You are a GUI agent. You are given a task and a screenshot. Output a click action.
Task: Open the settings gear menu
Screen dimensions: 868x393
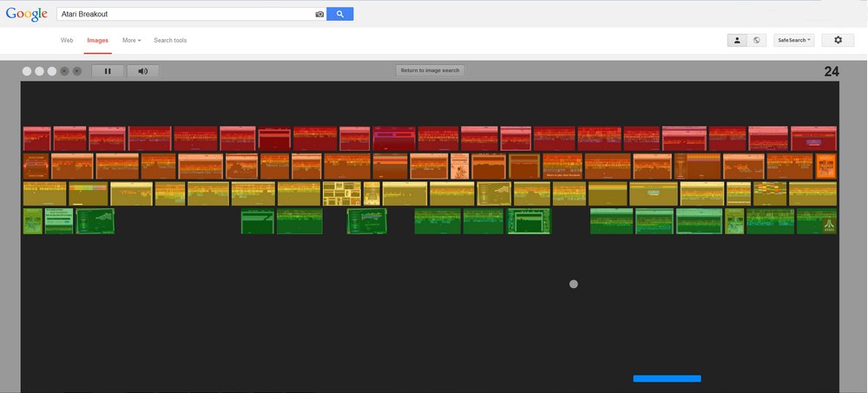[x=838, y=40]
